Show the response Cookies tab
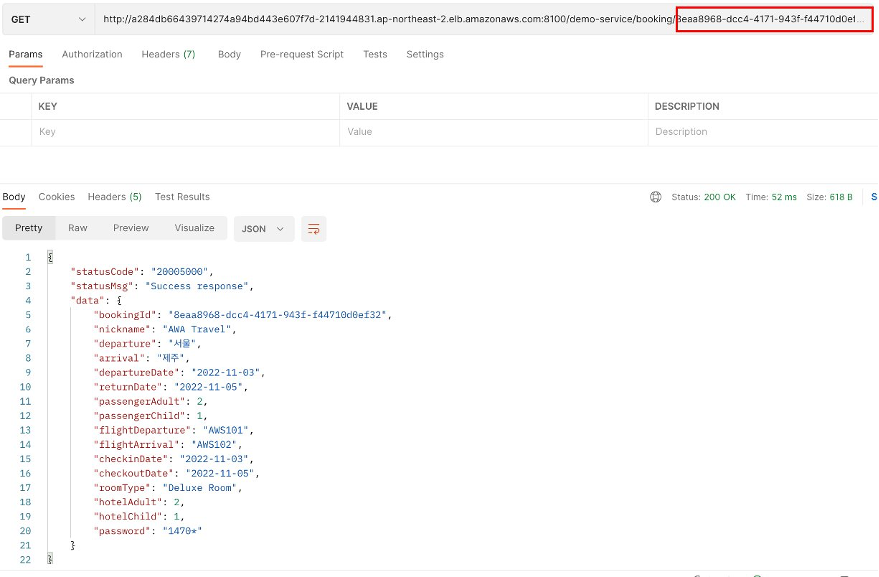This screenshot has width=879, height=577. tap(57, 197)
